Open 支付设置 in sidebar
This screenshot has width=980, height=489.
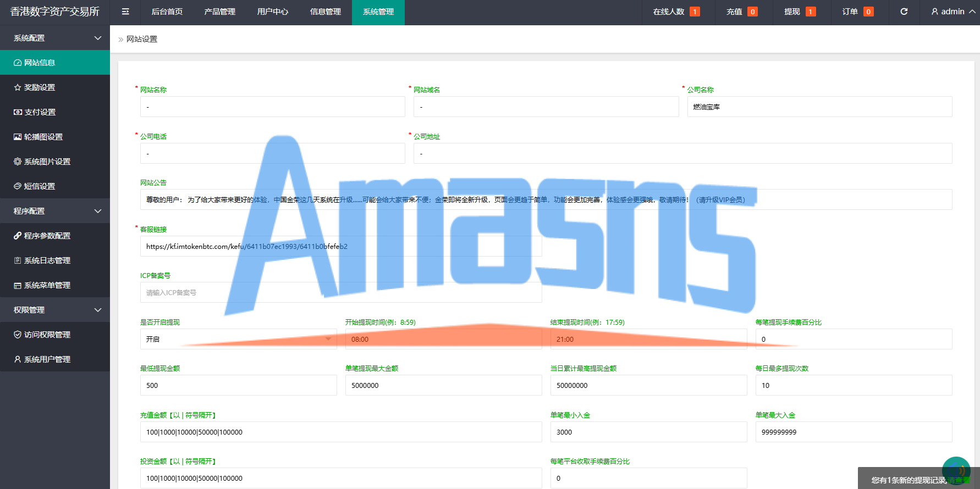click(x=55, y=112)
